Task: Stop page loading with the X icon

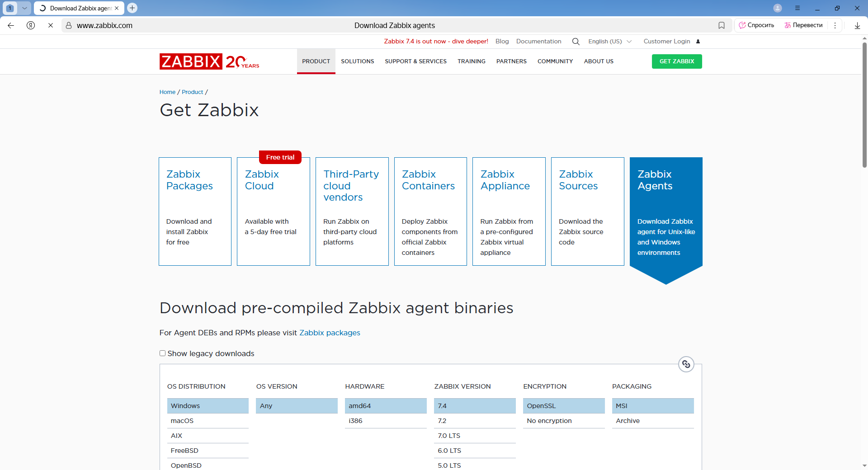Action: point(51,25)
